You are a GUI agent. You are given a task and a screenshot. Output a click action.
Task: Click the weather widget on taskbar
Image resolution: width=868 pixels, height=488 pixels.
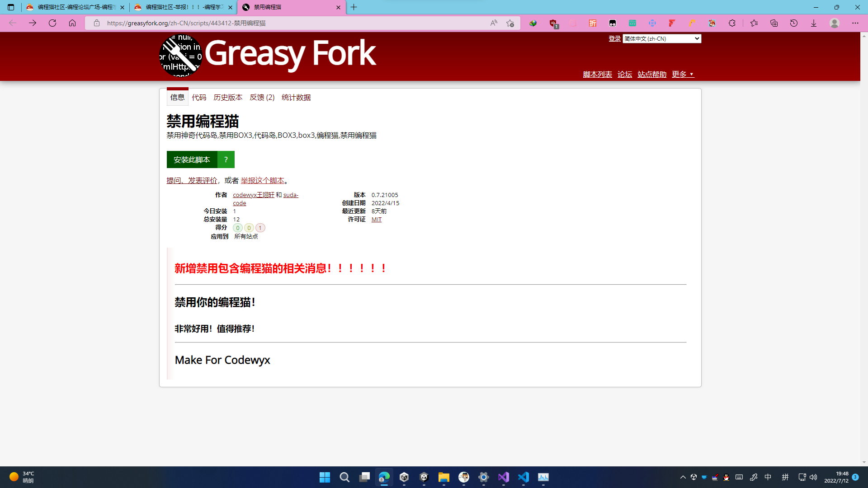(22, 477)
